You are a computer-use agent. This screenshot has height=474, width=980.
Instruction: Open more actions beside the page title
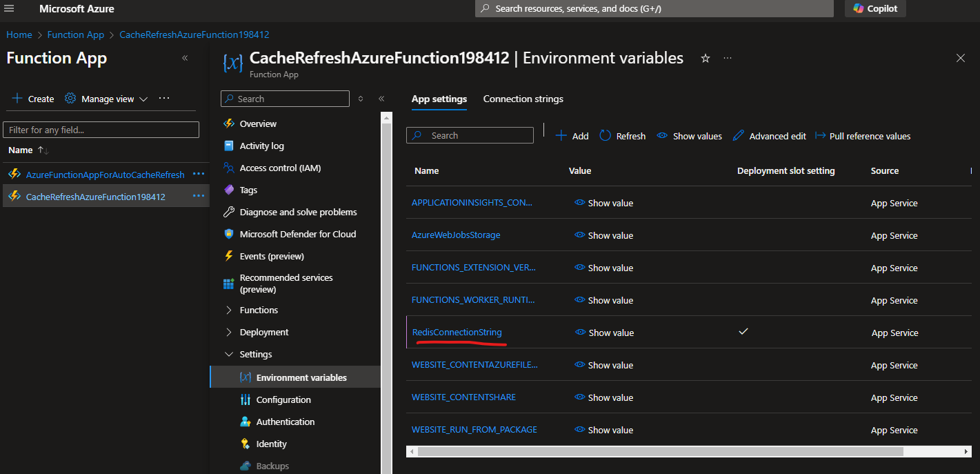click(x=728, y=59)
